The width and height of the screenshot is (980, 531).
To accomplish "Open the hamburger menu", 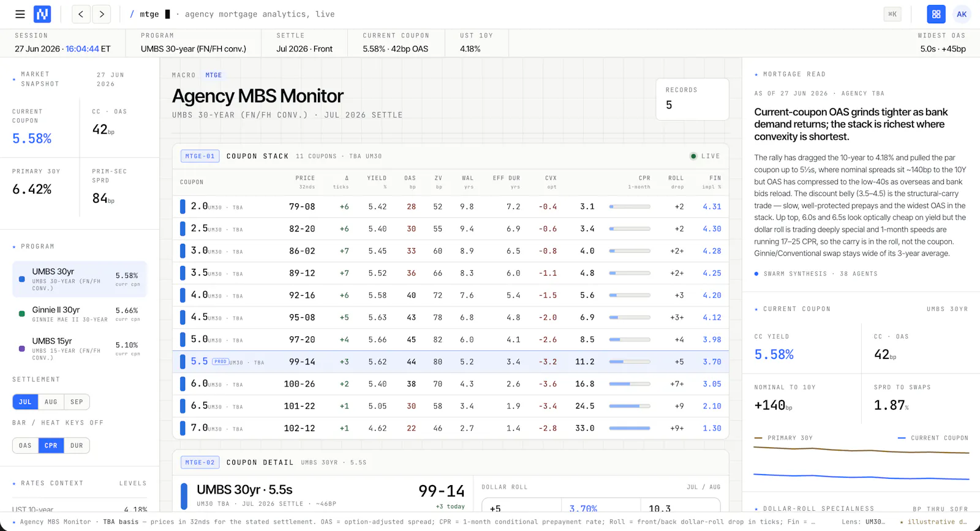I will pyautogui.click(x=20, y=14).
